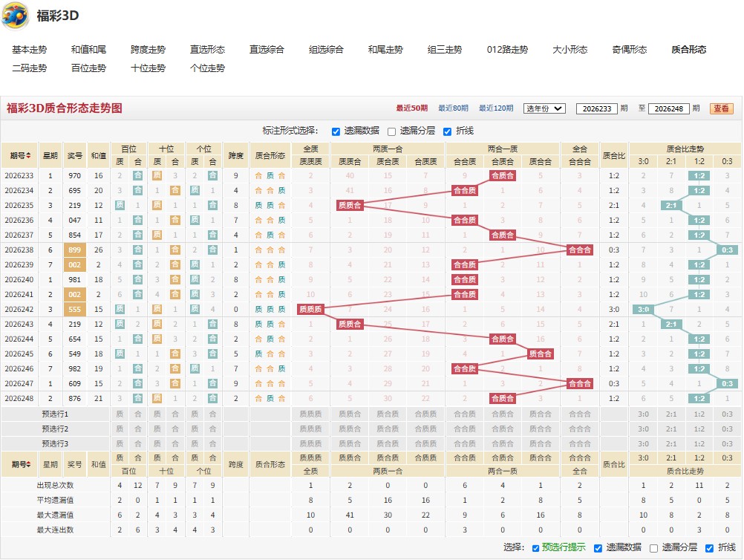Open 直选形态 tab

(207, 49)
